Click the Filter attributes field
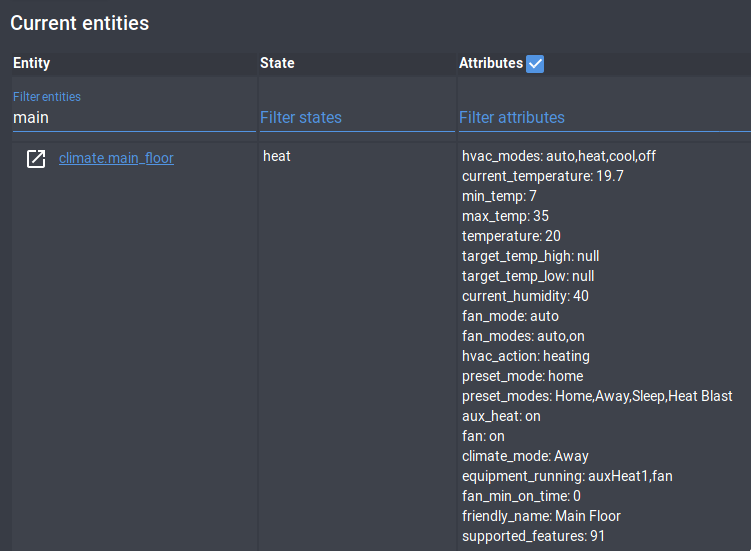 (600, 118)
